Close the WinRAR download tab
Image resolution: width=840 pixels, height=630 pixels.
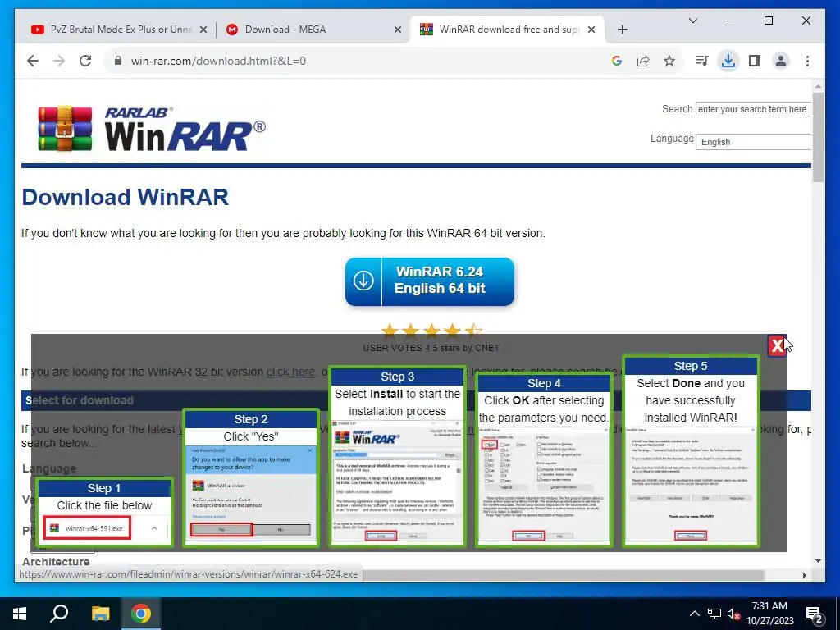pyautogui.click(x=591, y=30)
